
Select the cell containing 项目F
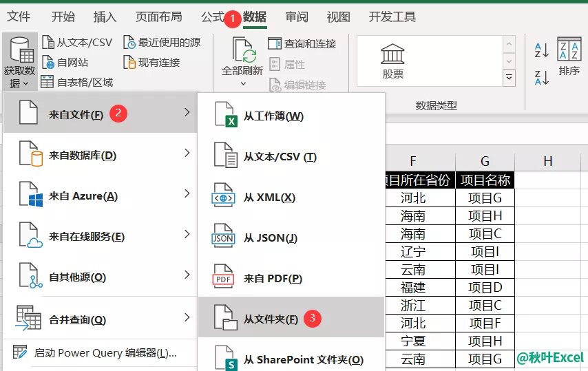(485, 323)
